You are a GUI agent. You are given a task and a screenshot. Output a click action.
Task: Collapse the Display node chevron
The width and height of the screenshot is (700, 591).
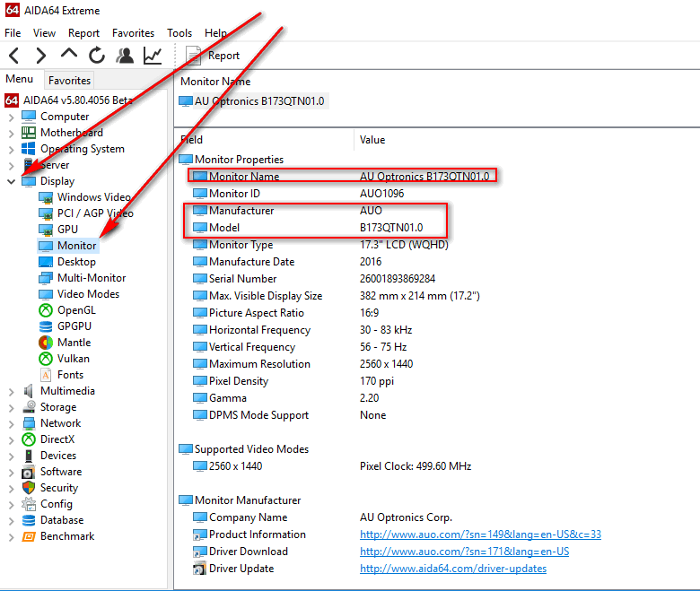(11, 181)
